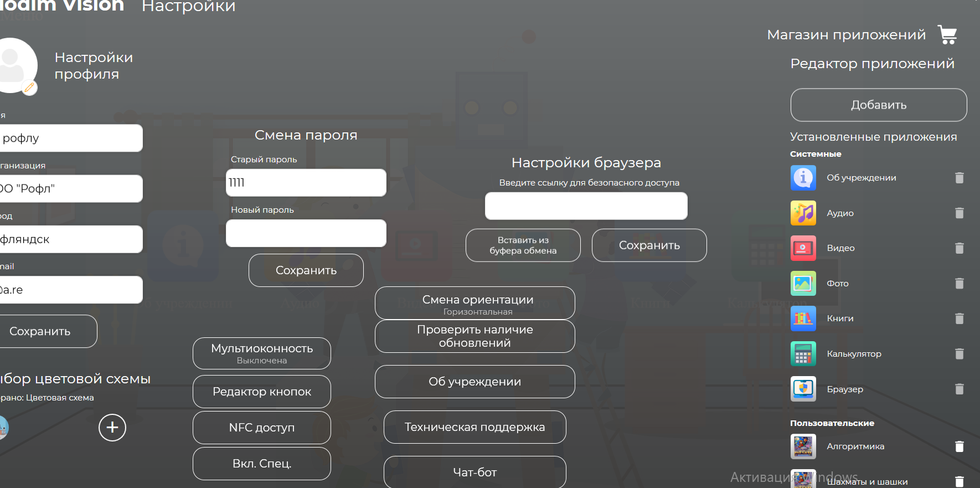This screenshot has width=980, height=488.
Task: Click the browser safe-access link field
Action: coord(586,206)
